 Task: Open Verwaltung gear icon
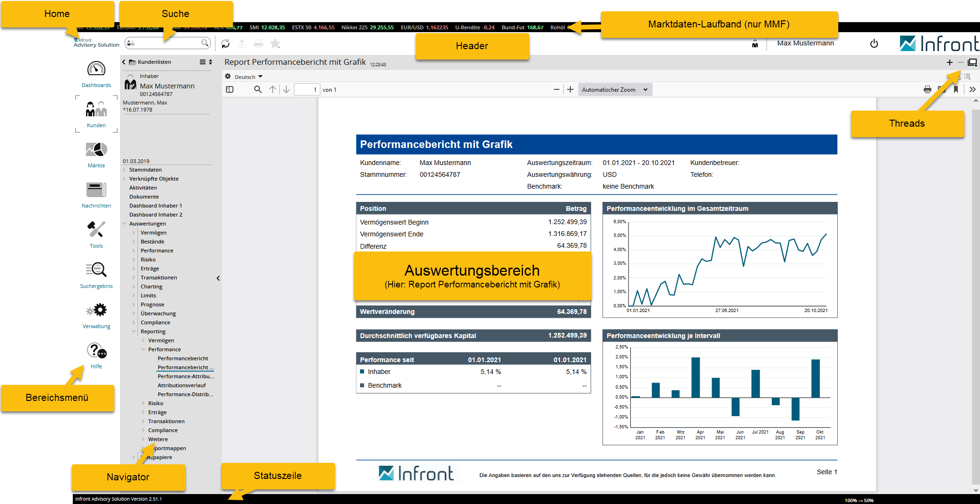point(96,311)
